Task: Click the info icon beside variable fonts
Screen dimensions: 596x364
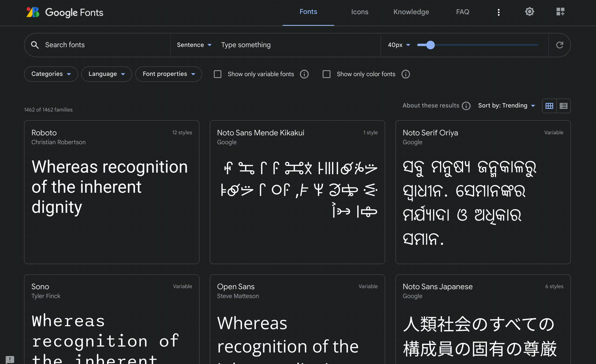Action: point(304,74)
